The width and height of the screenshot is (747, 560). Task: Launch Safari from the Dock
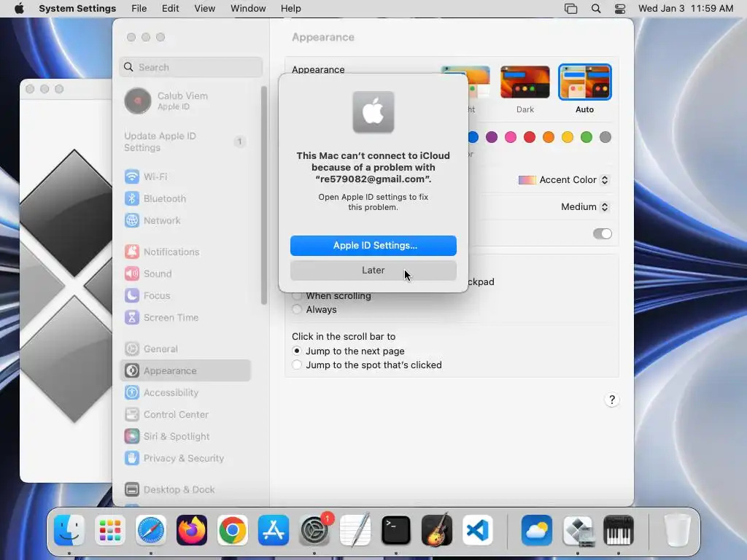[151, 530]
